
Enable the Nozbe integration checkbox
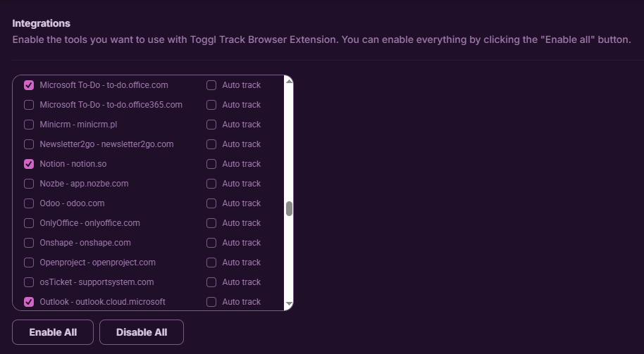point(29,184)
